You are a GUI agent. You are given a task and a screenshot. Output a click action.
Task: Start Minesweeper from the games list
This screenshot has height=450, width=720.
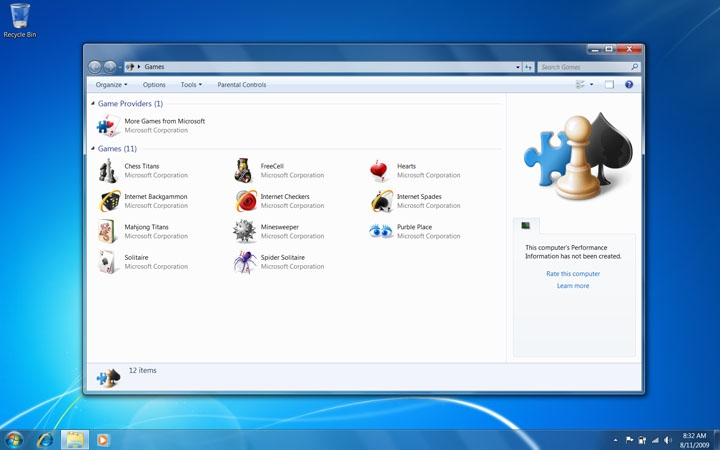tap(245, 232)
